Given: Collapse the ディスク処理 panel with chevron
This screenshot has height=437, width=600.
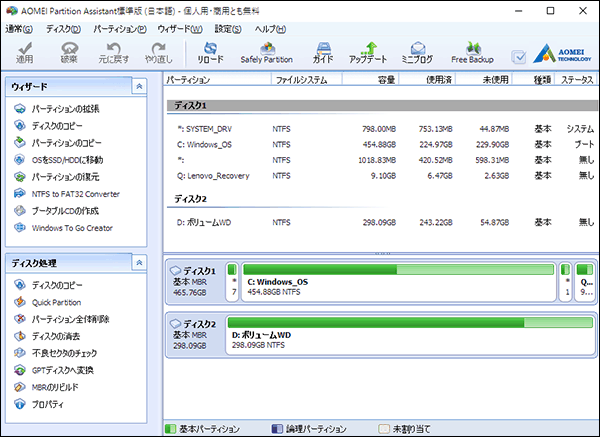Looking at the screenshot, I should click(139, 263).
